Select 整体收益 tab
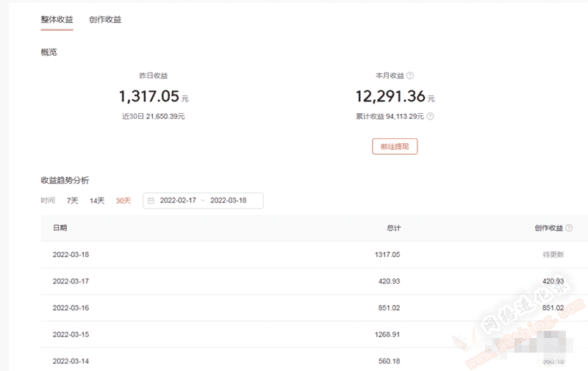The height and width of the screenshot is (371, 588). tap(57, 20)
